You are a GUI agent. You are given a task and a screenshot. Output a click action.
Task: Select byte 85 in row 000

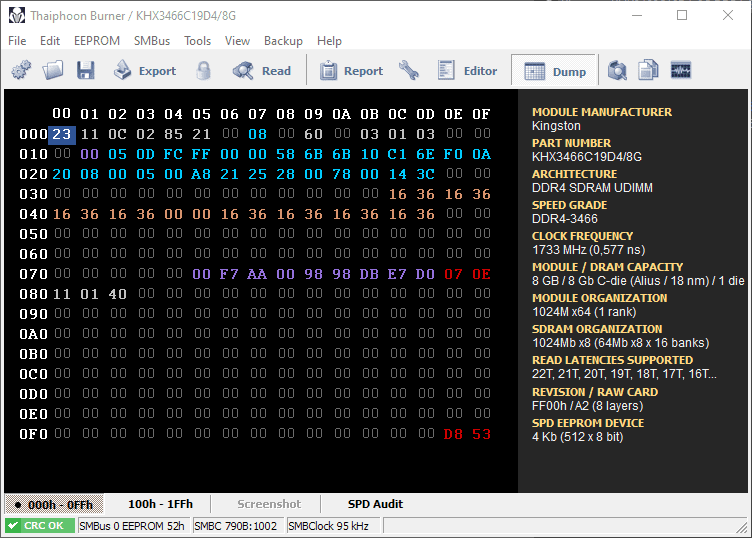(173, 134)
